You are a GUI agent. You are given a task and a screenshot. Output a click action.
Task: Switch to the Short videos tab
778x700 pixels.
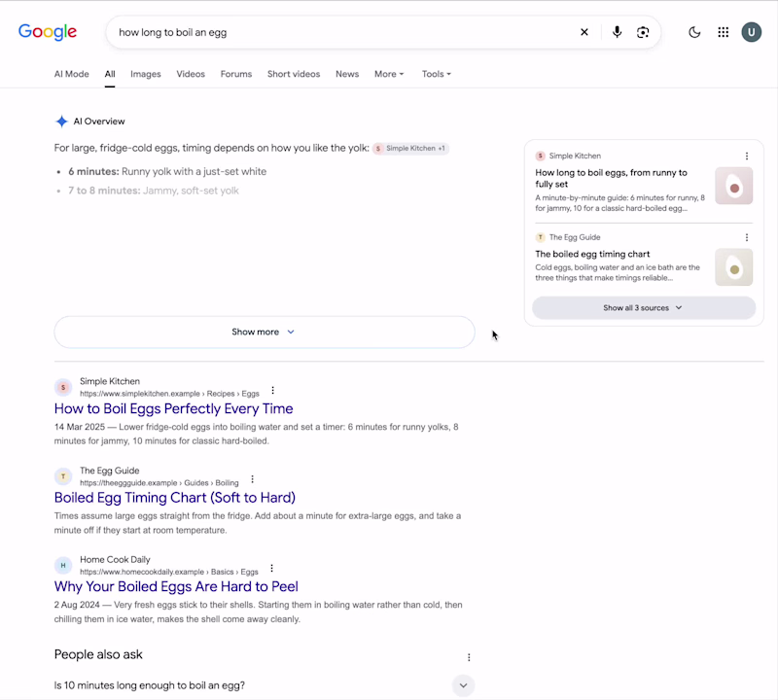pos(294,74)
